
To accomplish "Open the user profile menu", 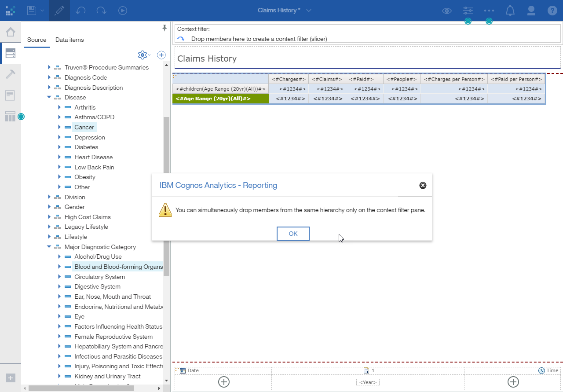I will coord(531,11).
